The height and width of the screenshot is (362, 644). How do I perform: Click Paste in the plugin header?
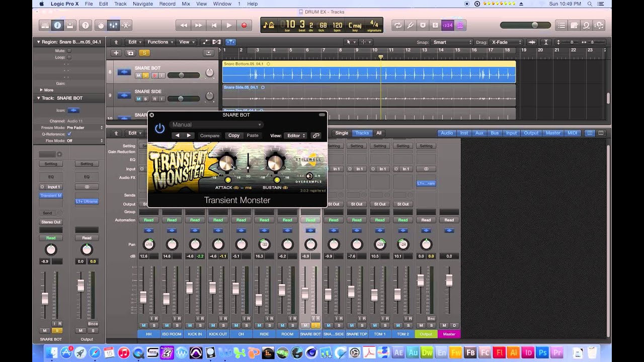coord(253,135)
